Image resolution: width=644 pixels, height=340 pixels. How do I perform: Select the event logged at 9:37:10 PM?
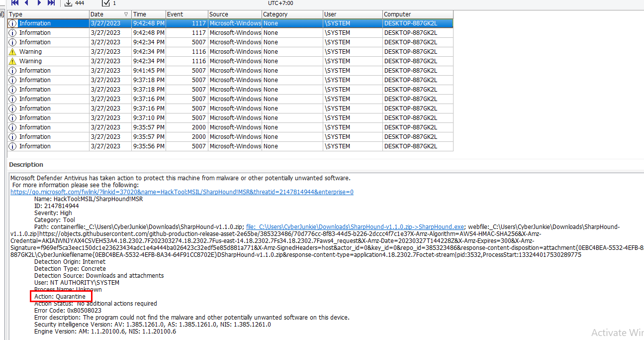tap(230, 118)
